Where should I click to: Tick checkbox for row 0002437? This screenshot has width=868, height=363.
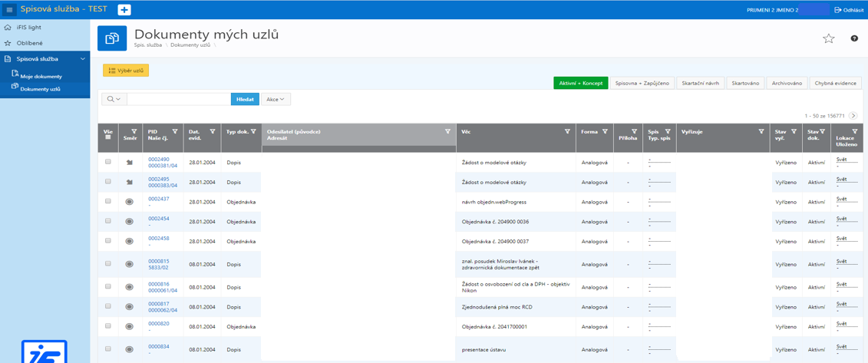pyautogui.click(x=108, y=201)
